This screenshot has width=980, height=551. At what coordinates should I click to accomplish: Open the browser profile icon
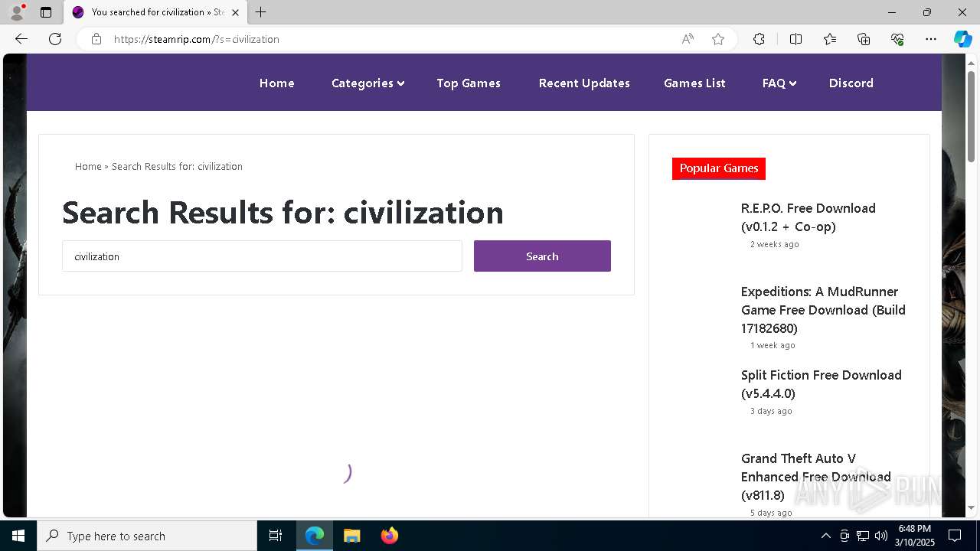17,12
